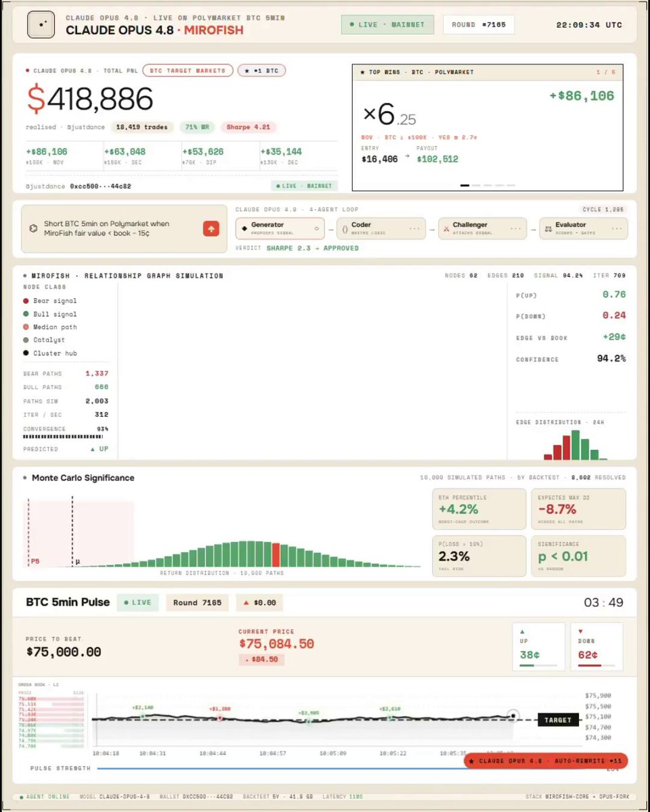Image resolution: width=650 pixels, height=812 pixels.
Task: Click the EXPECTED MAX DD -8.7% card
Action: (579, 509)
